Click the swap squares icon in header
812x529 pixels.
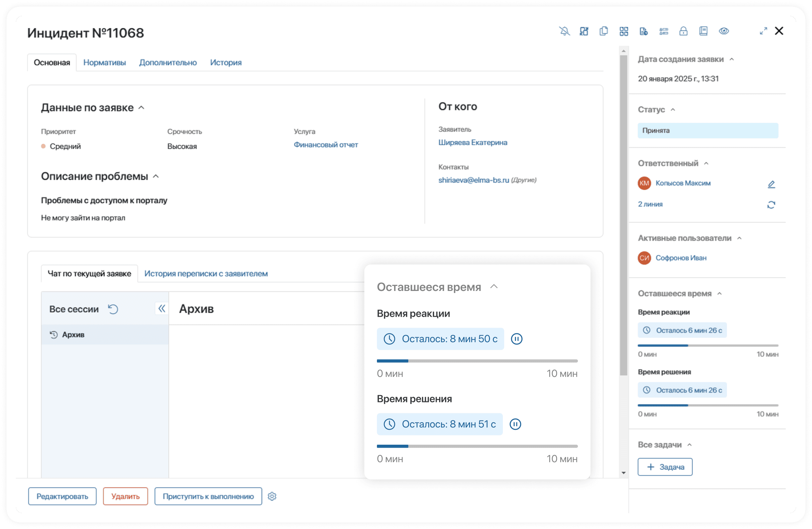click(584, 31)
